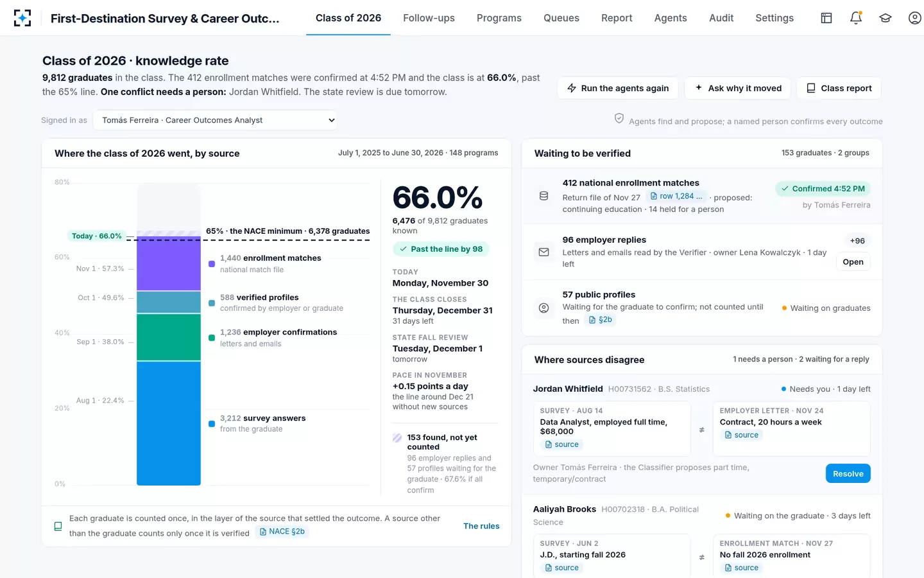Viewport: 924px width, 578px height.
Task: Click the Confirmed 4:52 PM badge
Action: coord(823,189)
